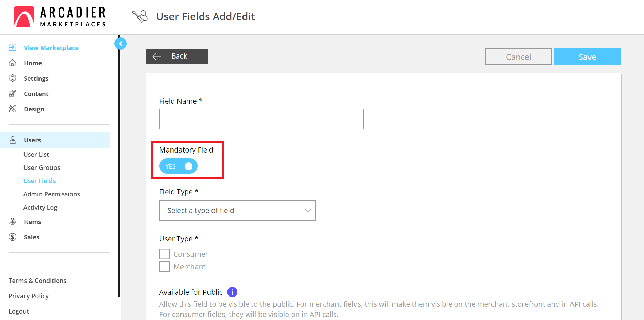Toggle the Mandatory Field switch
Image resolution: width=644 pixels, height=320 pixels.
178,166
